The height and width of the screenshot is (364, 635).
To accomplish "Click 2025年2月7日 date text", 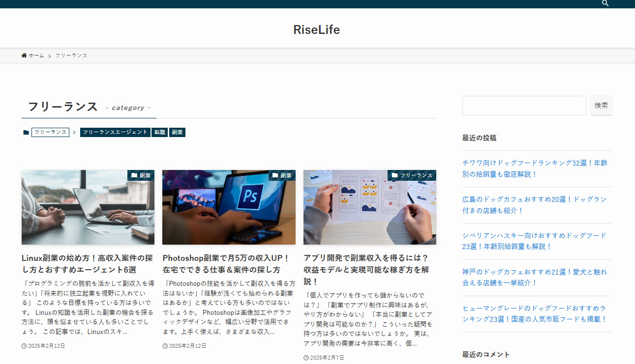I will [327, 358].
